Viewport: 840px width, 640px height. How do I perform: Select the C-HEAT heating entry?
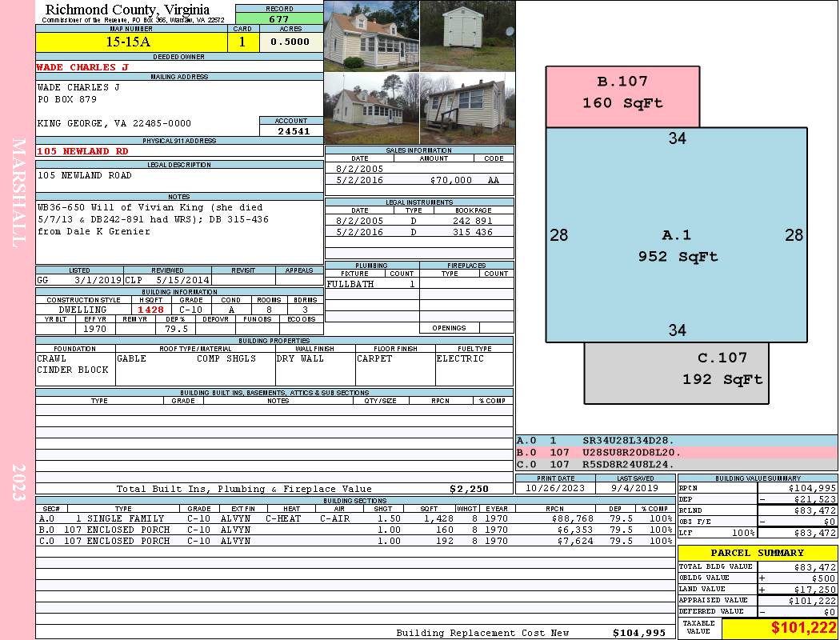283,518
